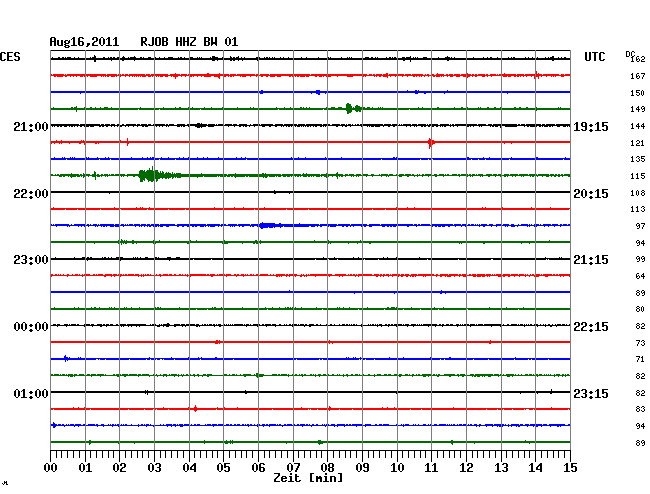
Task: Click the DC value 97
Action: point(640,226)
